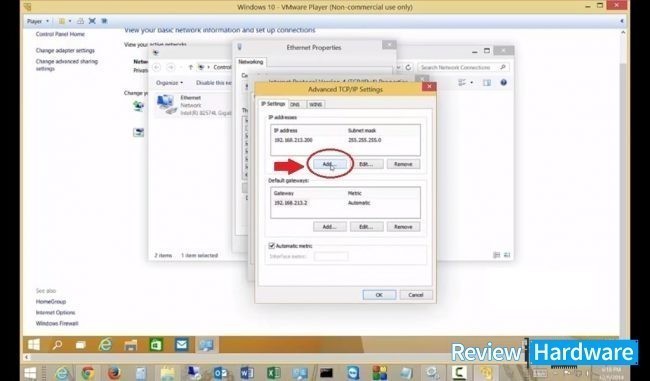Click the Search Network Connections field
Viewport: 650px width, 381px height.
463,67
